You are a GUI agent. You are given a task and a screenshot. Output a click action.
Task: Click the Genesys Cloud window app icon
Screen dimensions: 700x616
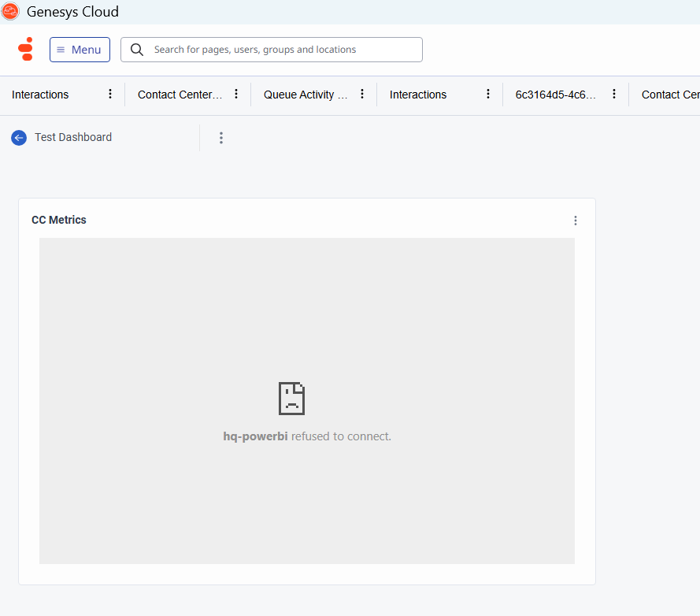(10, 11)
